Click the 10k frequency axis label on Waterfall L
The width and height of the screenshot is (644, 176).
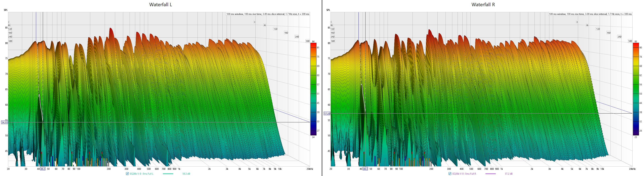(x=280, y=169)
